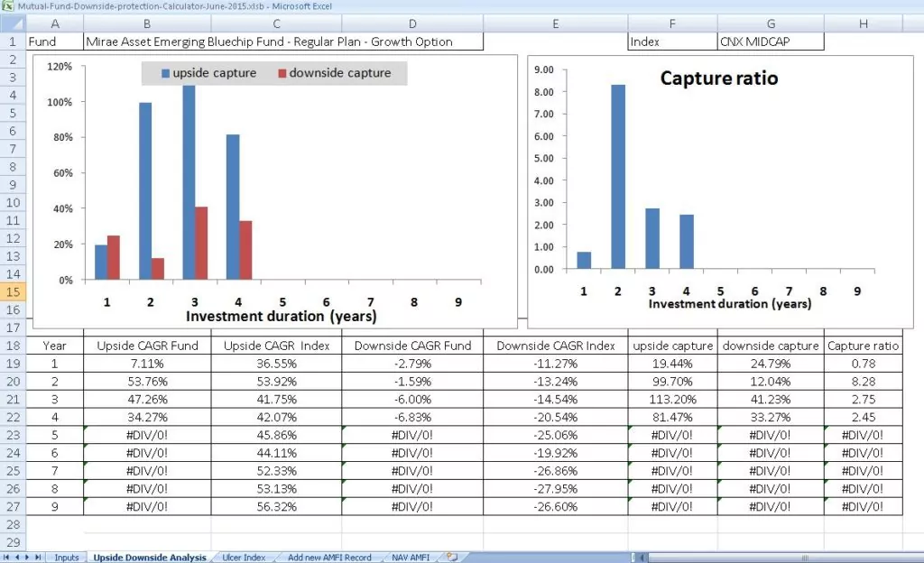
Task: Click the downside capture table header cell
Action: (x=771, y=346)
